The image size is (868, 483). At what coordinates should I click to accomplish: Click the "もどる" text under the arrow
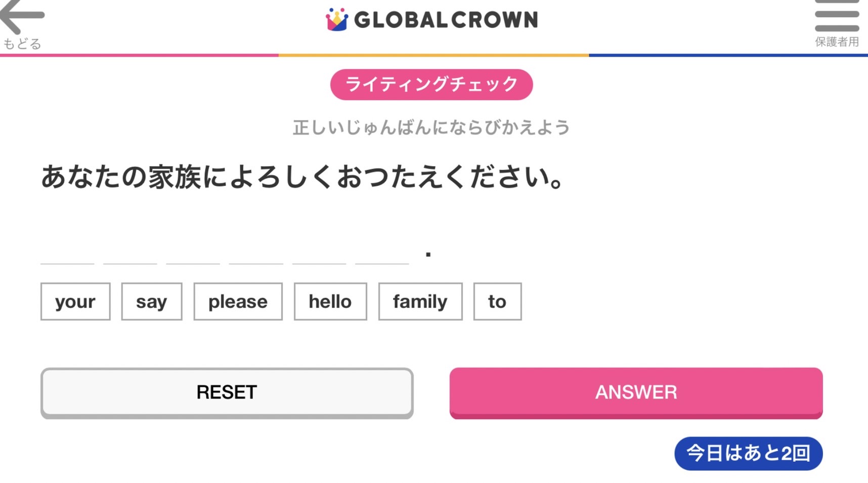coord(22,44)
